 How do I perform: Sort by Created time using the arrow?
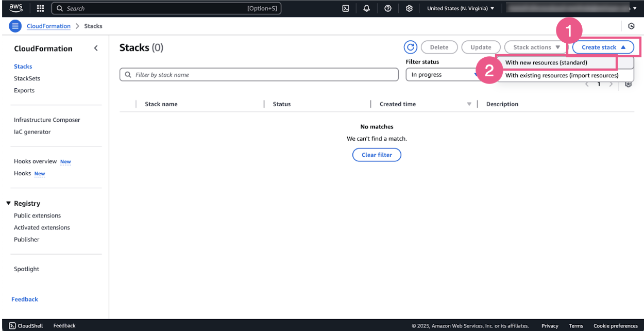pos(469,104)
